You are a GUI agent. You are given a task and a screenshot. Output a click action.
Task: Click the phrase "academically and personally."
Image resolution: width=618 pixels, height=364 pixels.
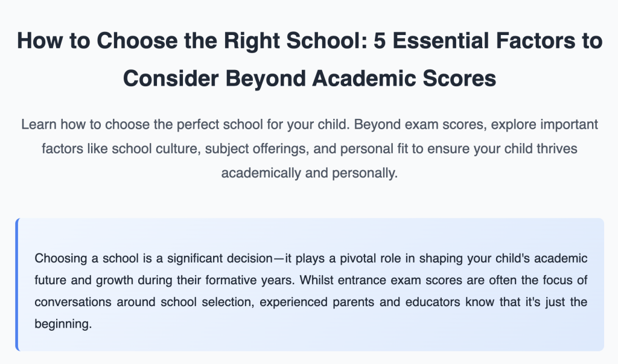310,173
